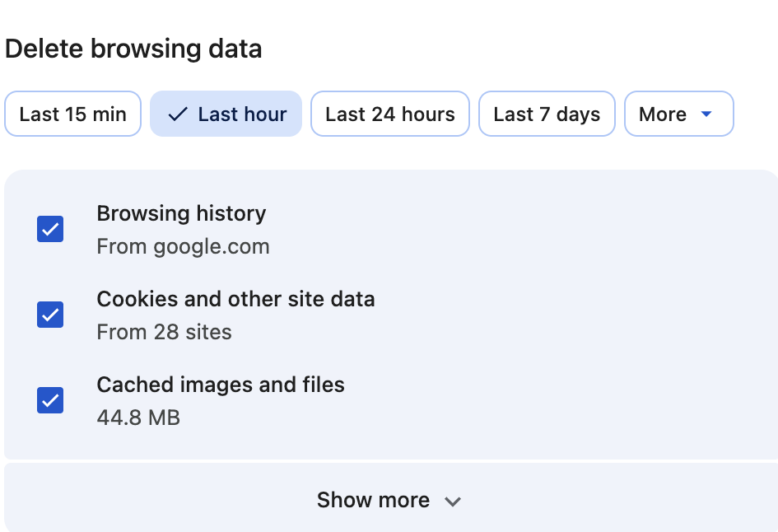This screenshot has height=532, width=778.
Task: Click the checkmark icon on Last hour chip
Action: pyautogui.click(x=177, y=114)
